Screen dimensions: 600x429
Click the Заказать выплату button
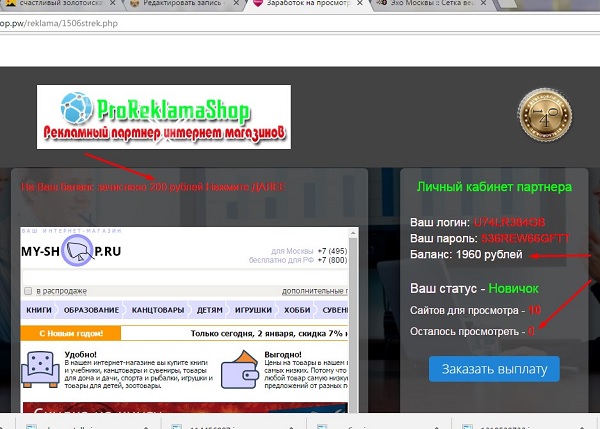coord(494,369)
